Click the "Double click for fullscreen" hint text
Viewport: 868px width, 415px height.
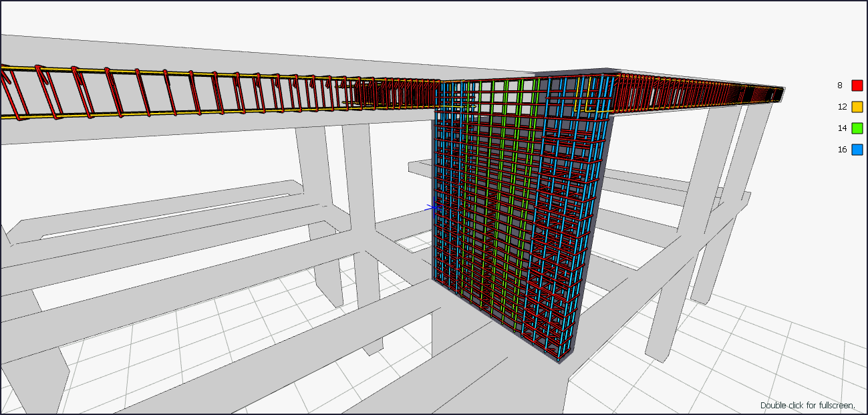click(x=807, y=405)
